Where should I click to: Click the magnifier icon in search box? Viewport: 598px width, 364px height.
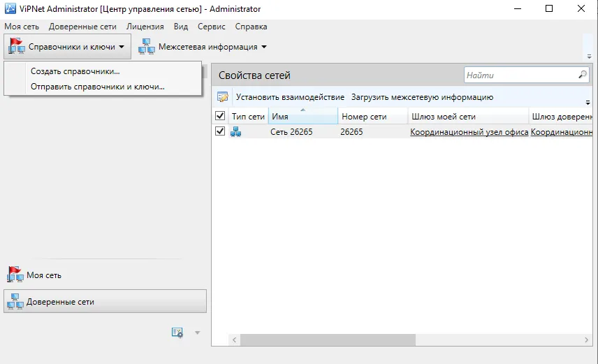[x=583, y=75]
